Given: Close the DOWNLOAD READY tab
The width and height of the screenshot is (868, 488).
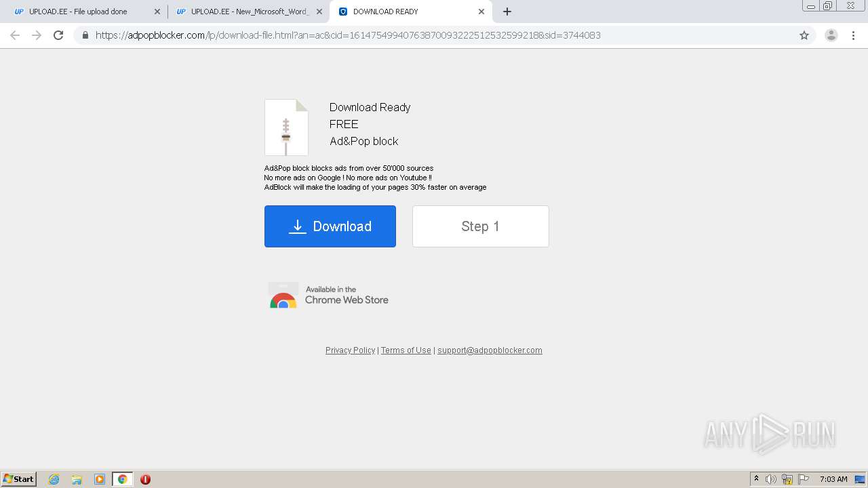Looking at the screenshot, I should [481, 12].
